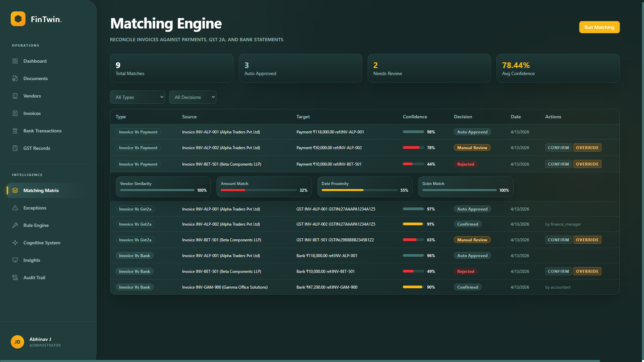
Task: Click the 78.44% Avg Confidence card
Action: pos(558,68)
